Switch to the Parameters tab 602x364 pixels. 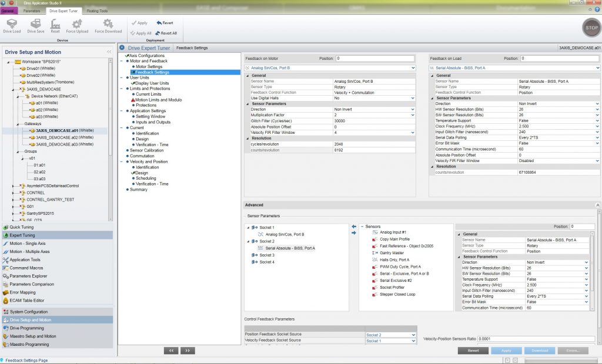click(x=31, y=11)
